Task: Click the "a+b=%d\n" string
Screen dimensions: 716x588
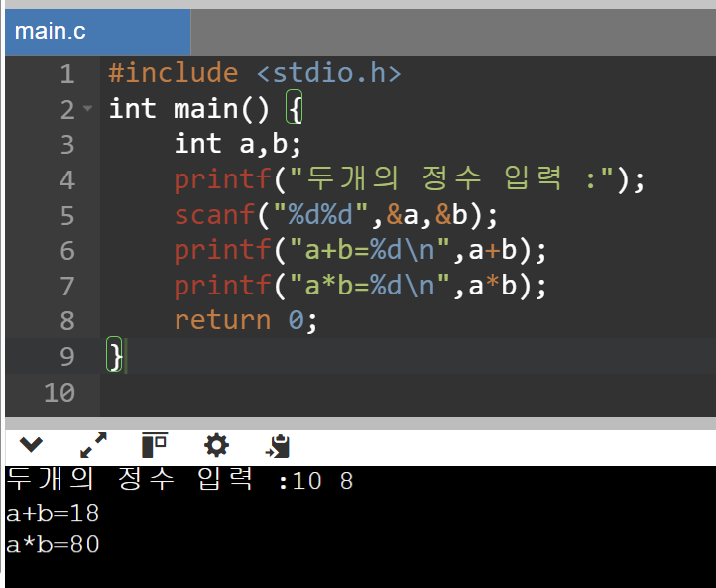Action: (x=370, y=250)
